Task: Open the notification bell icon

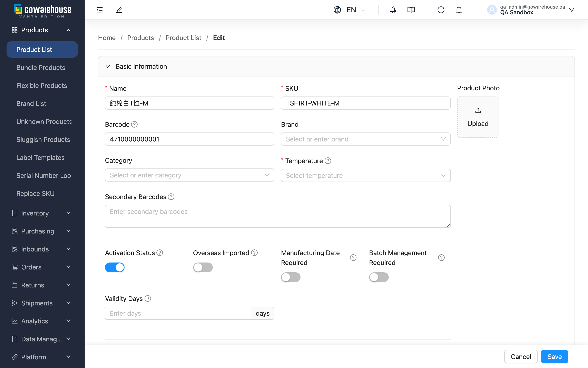Action: tap(459, 10)
